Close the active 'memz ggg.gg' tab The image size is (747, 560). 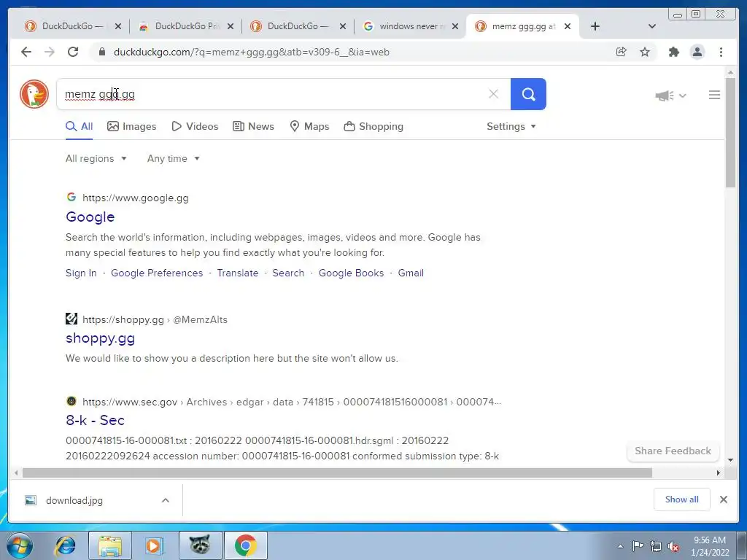point(568,26)
